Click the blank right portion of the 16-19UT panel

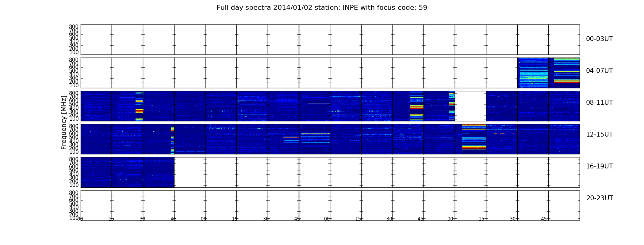(x=377, y=172)
